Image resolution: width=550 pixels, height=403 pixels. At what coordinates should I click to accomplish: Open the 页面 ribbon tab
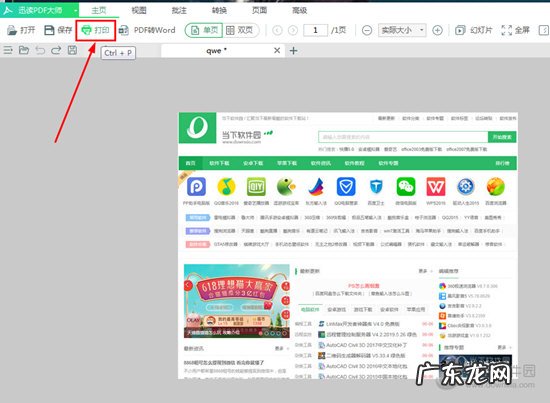[260, 10]
